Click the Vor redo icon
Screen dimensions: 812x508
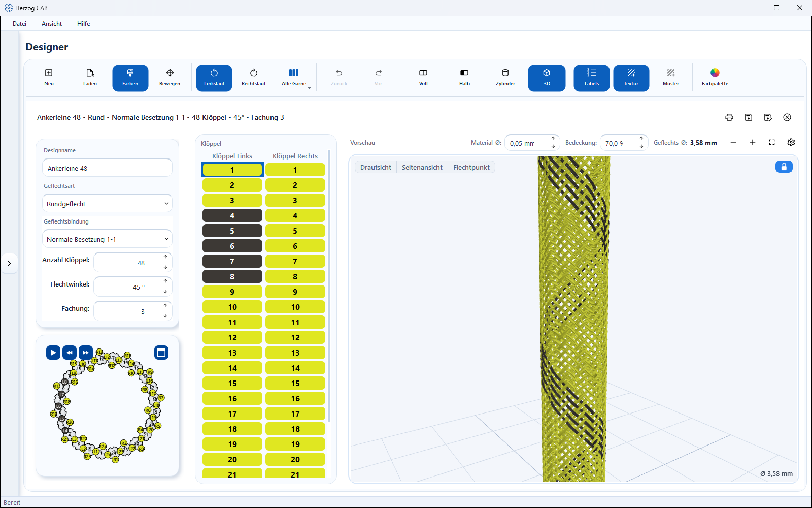point(378,78)
